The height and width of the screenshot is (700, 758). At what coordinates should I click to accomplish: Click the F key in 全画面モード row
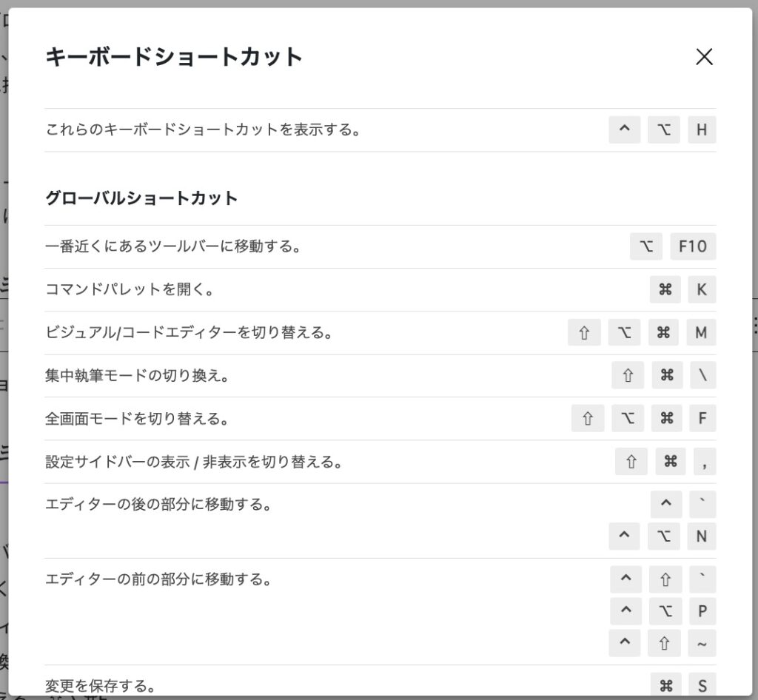pos(702,418)
